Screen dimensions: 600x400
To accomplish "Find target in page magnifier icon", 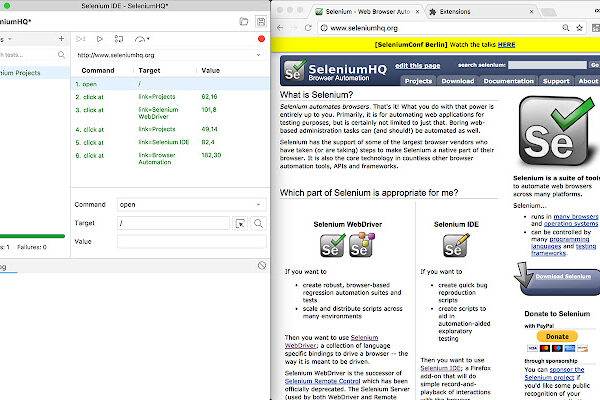I will tap(258, 224).
